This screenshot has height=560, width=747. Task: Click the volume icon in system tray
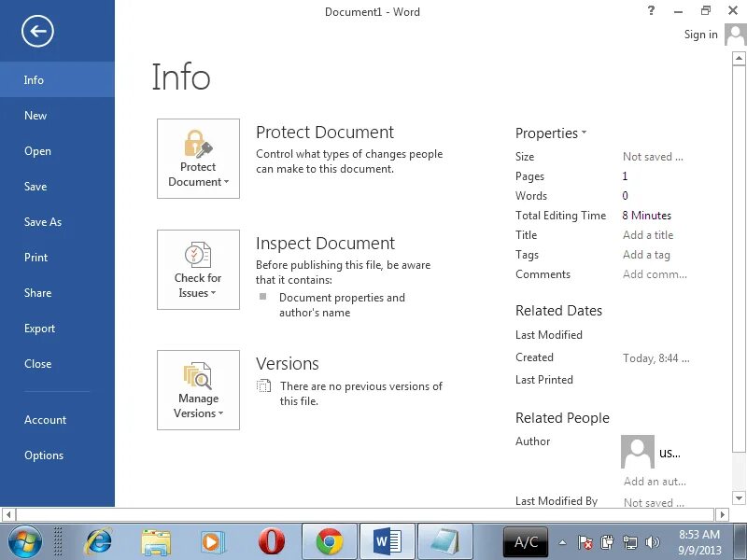tap(654, 541)
